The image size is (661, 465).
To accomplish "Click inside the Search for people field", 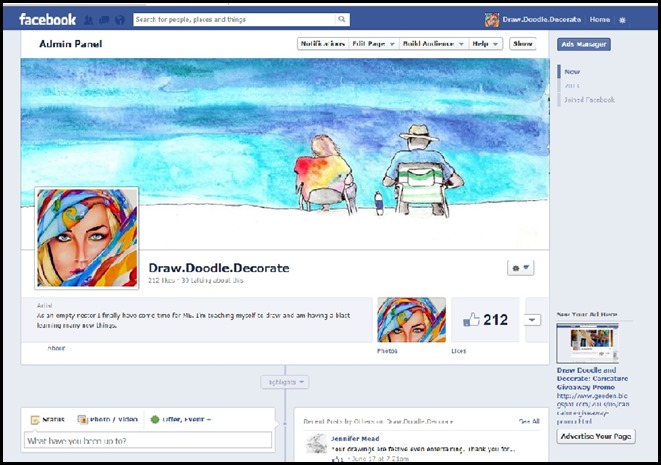I will point(235,19).
